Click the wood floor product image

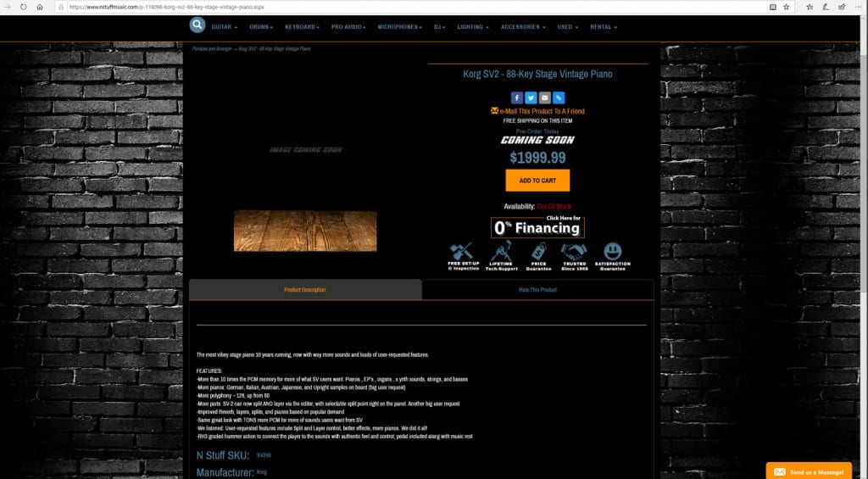point(305,231)
